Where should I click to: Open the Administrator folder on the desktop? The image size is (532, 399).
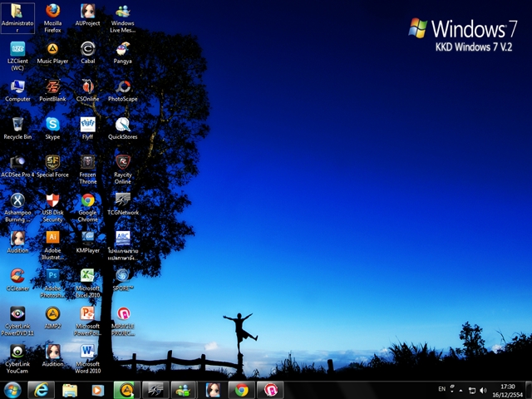click(x=17, y=18)
